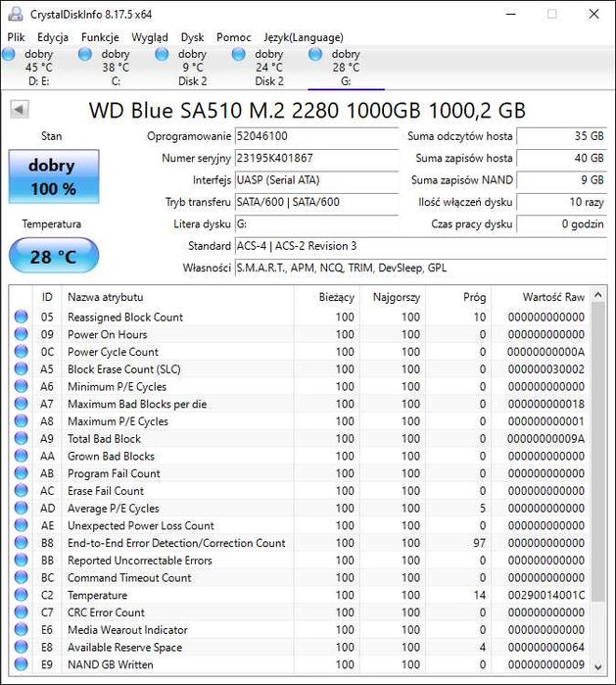Open the Dysk menu
This screenshot has height=685, width=616.
[x=193, y=37]
